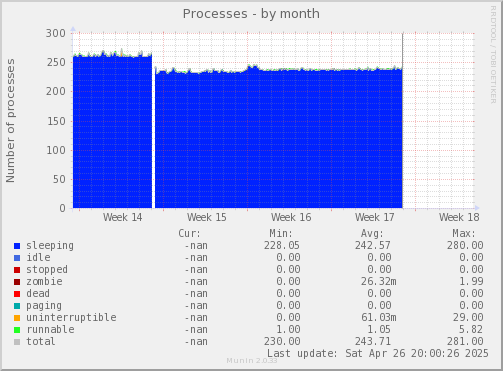Click the 'Week 18' x-axis label
Image resolution: width=503 pixels, height=371 pixels.
459,217
